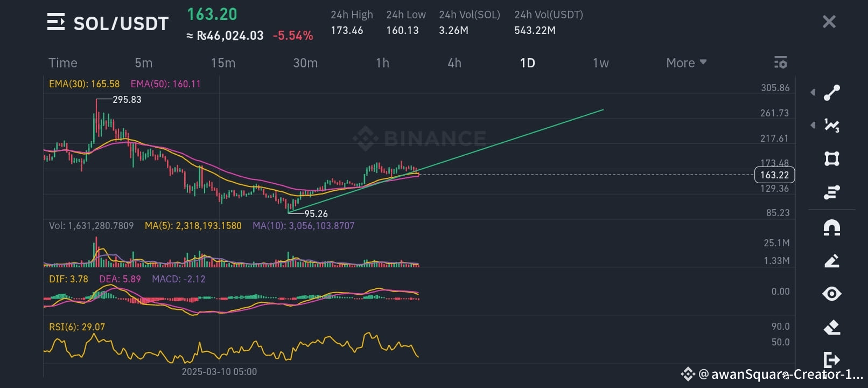Click the current price tag 163.22
Screen dimensions: 868x388
[x=774, y=175]
